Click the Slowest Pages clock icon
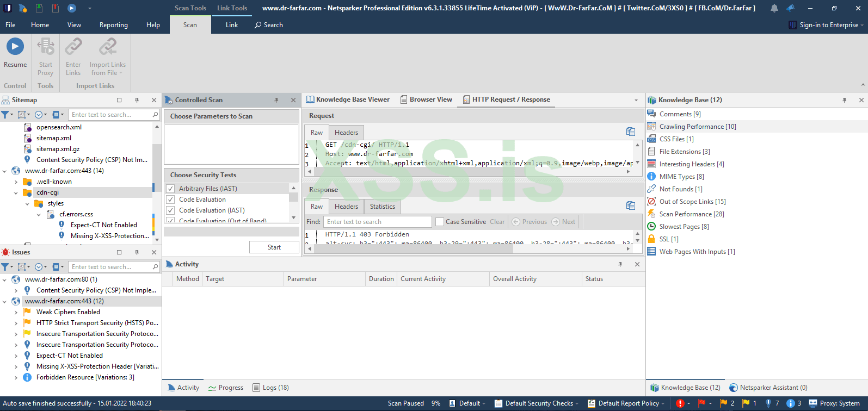 click(x=651, y=227)
